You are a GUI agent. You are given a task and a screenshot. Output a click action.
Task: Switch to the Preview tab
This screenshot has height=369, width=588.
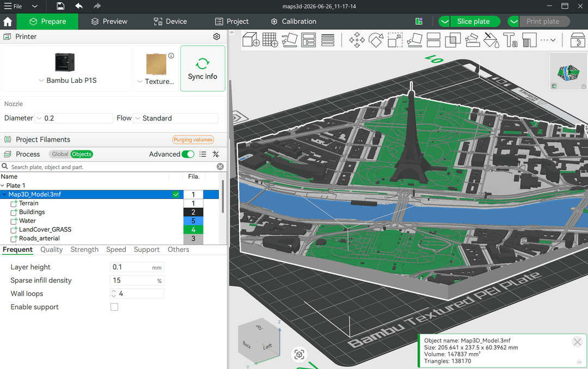click(x=109, y=21)
